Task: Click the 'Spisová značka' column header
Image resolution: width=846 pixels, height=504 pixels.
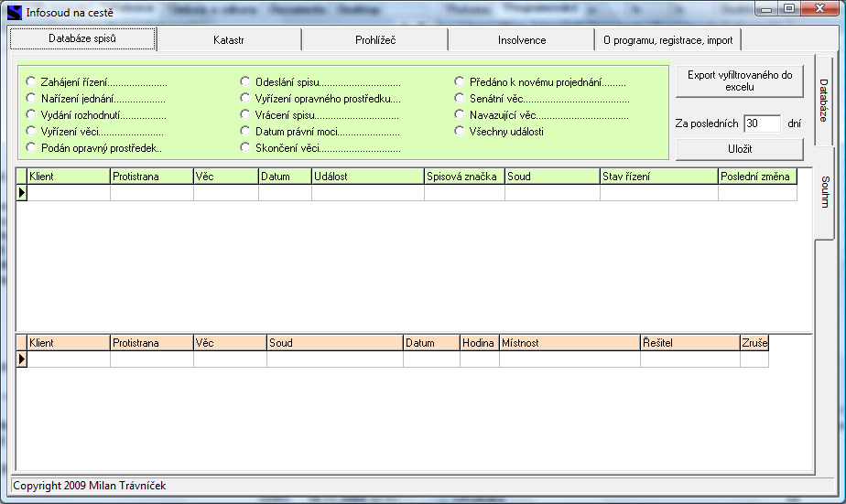Action: pyautogui.click(x=464, y=177)
